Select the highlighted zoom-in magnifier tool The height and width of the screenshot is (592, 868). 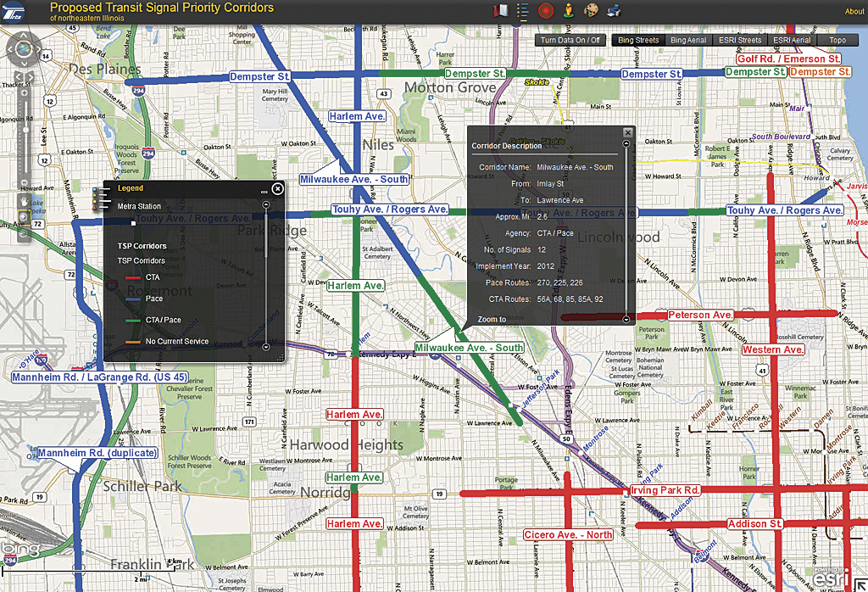coord(24,216)
